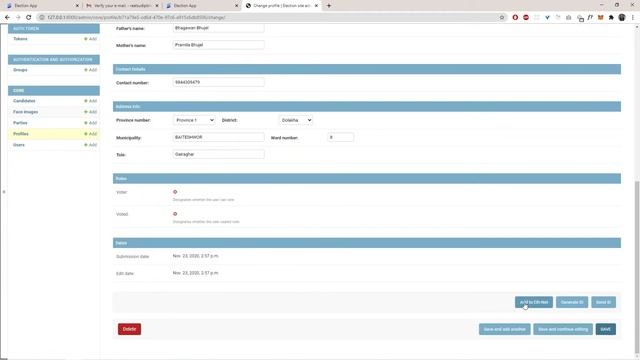
Task: Close the Verify your e-mail tab
Action: [x=157, y=6]
